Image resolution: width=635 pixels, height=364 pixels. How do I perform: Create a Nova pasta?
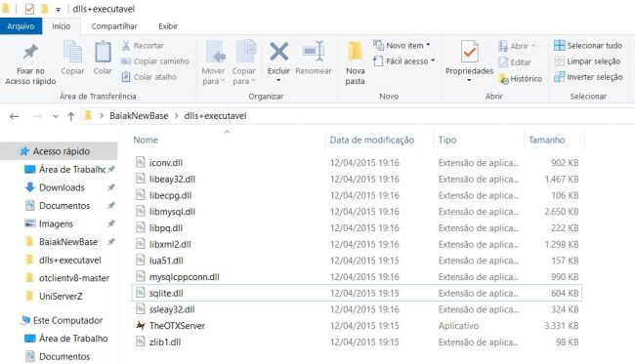coord(355,62)
